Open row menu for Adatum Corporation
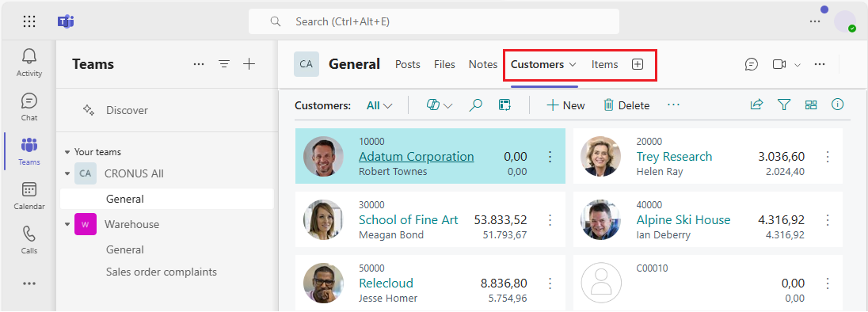This screenshot has height=312, width=868. pyautogui.click(x=550, y=157)
